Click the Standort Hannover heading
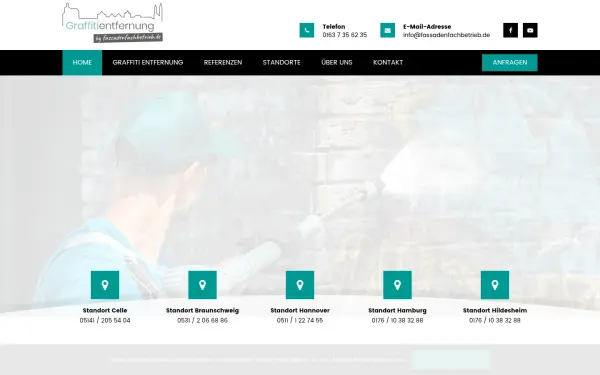This screenshot has height=375, width=600. [300, 310]
